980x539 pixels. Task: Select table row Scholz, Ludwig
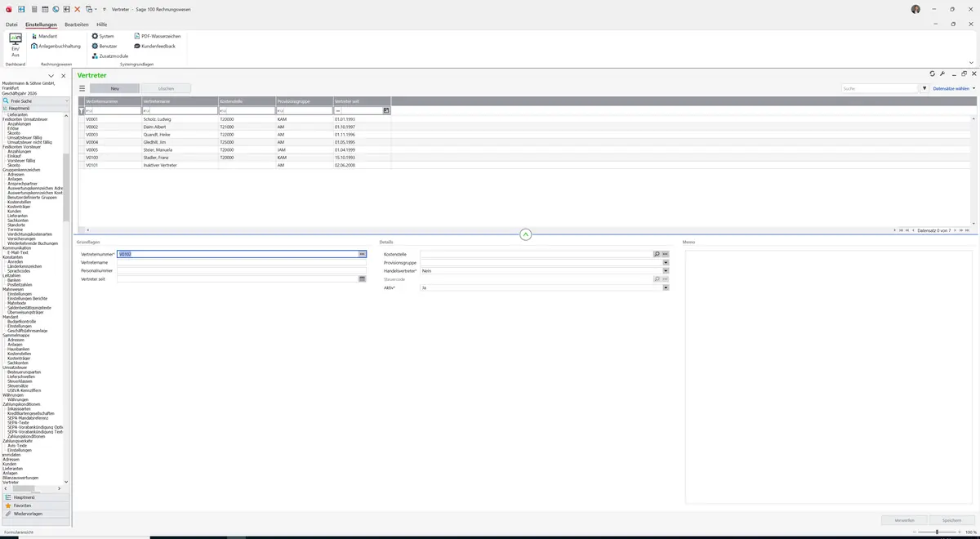click(x=234, y=119)
